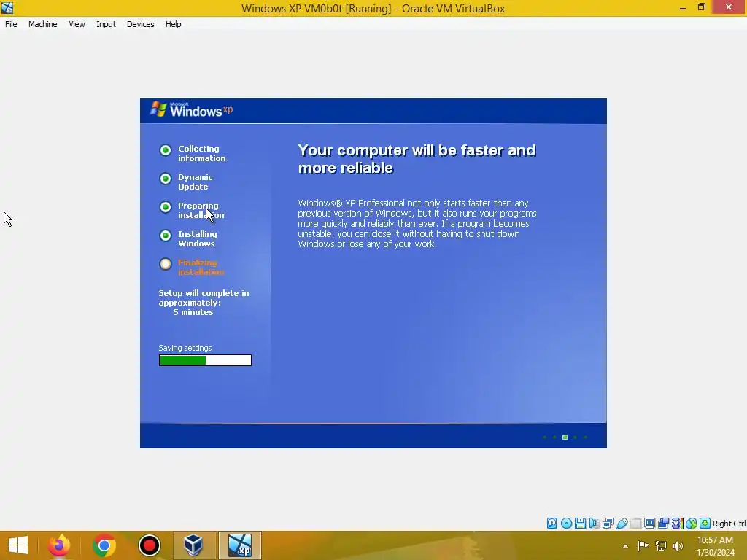Viewport: 747px width, 560px height.
Task: Click the Installing Windows step indicator
Action: [x=166, y=236]
